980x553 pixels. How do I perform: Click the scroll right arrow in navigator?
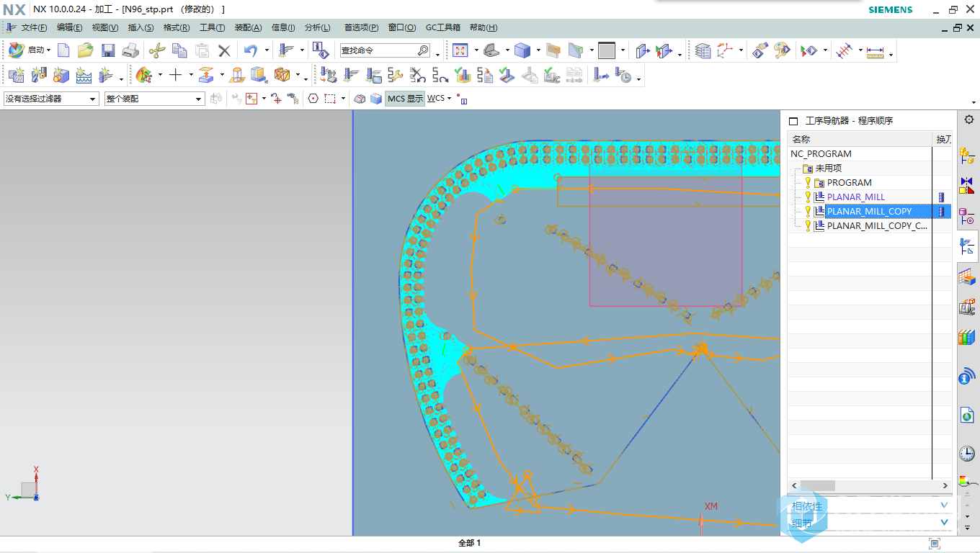[x=945, y=485]
